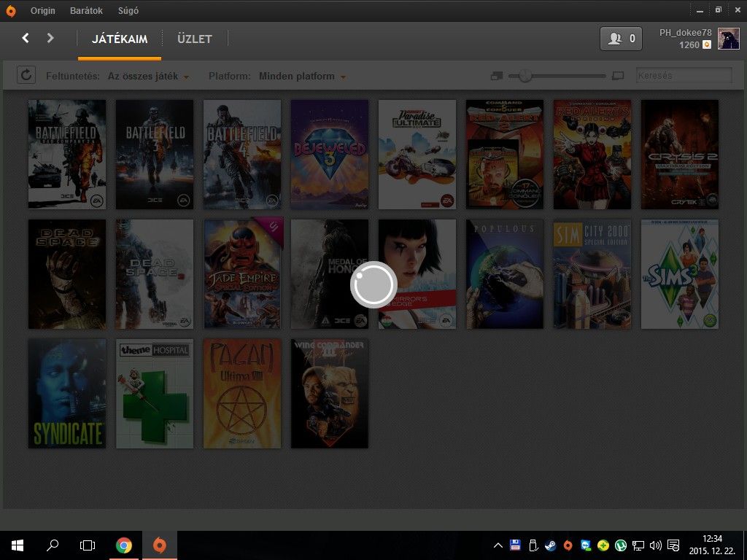Open the friends list button
The width and height of the screenshot is (747, 560).
[621, 39]
